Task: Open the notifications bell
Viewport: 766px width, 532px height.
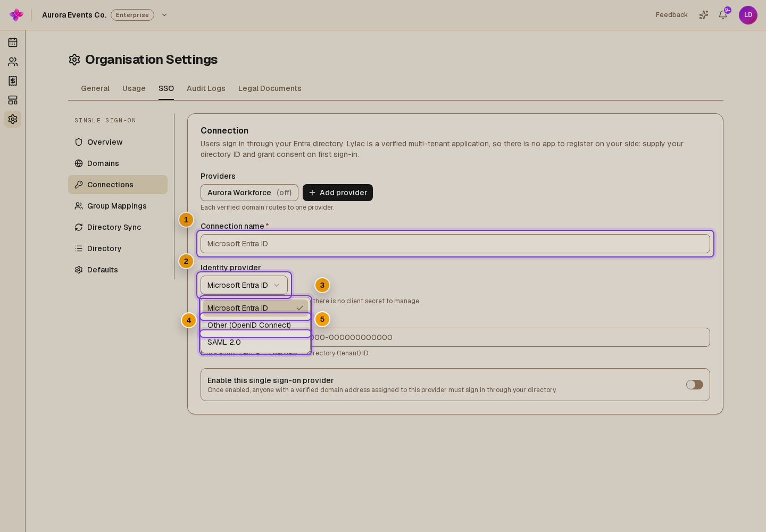Action: (x=723, y=15)
